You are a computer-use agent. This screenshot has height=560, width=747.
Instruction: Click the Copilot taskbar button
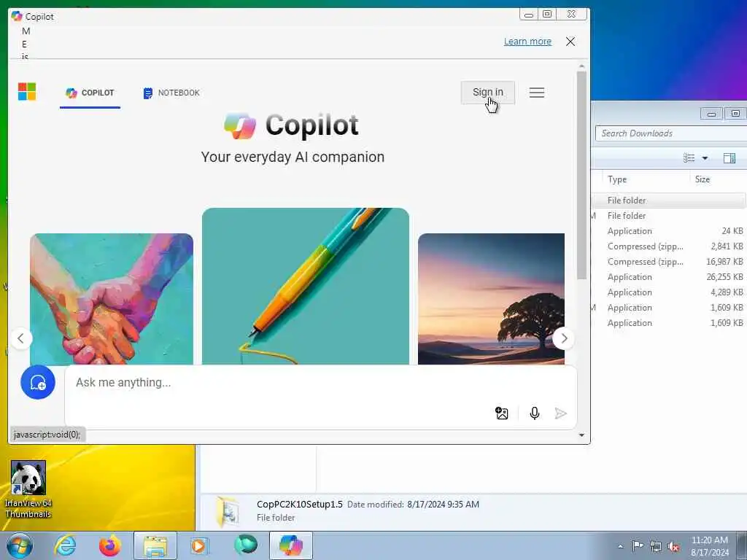(291, 545)
